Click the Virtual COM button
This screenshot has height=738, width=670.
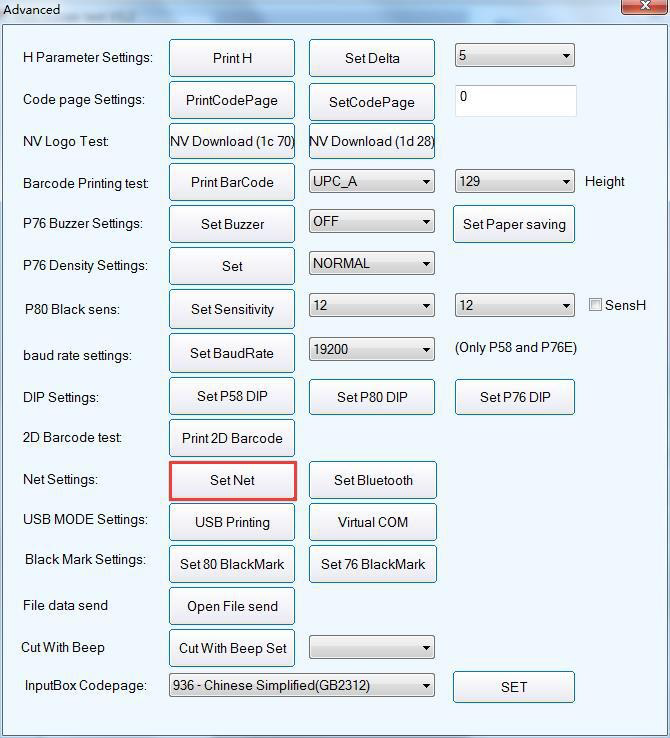[373, 522]
